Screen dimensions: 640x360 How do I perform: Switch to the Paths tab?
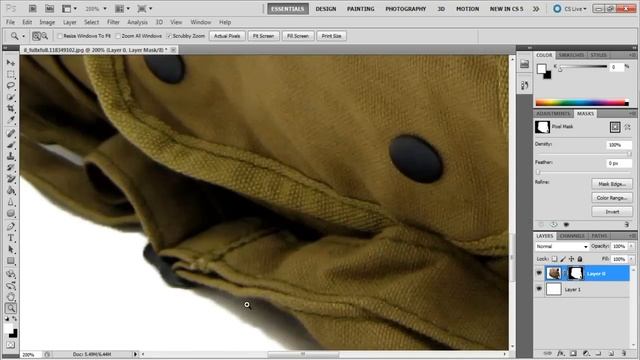pyautogui.click(x=599, y=236)
